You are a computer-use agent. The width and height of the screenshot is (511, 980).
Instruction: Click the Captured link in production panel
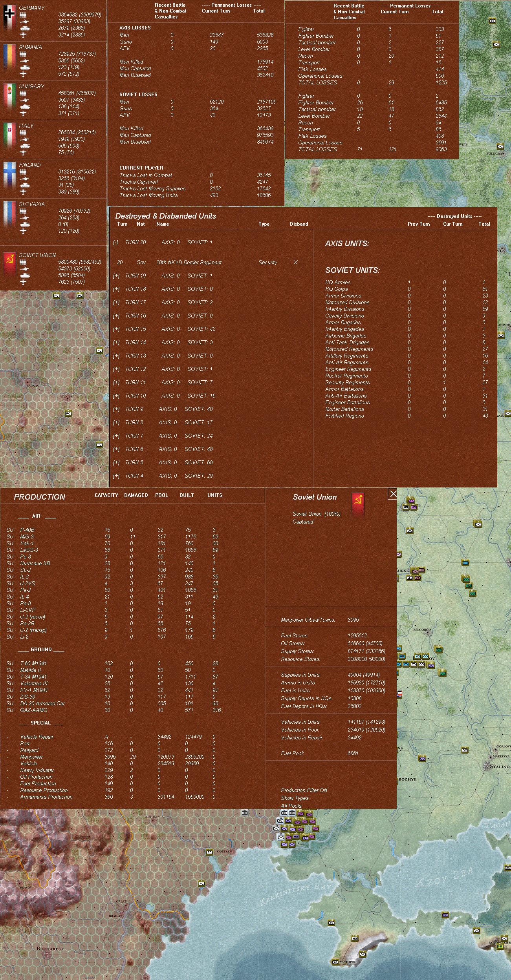tap(303, 522)
